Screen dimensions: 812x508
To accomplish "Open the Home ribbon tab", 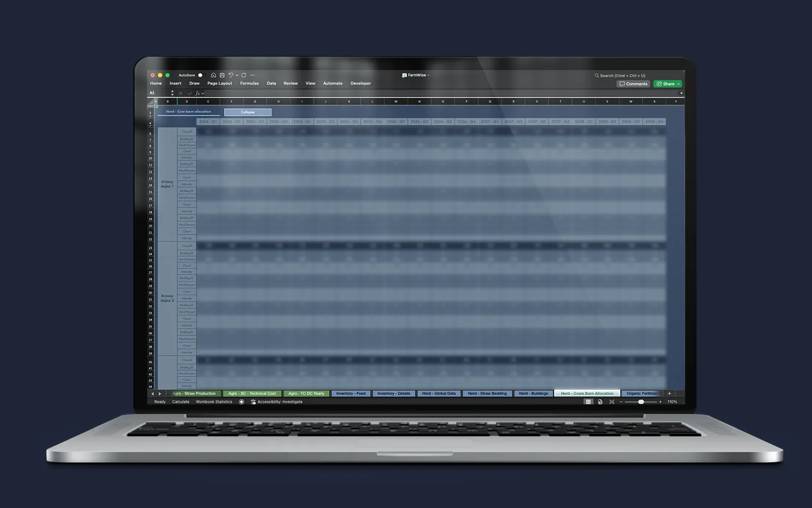I will tap(156, 83).
